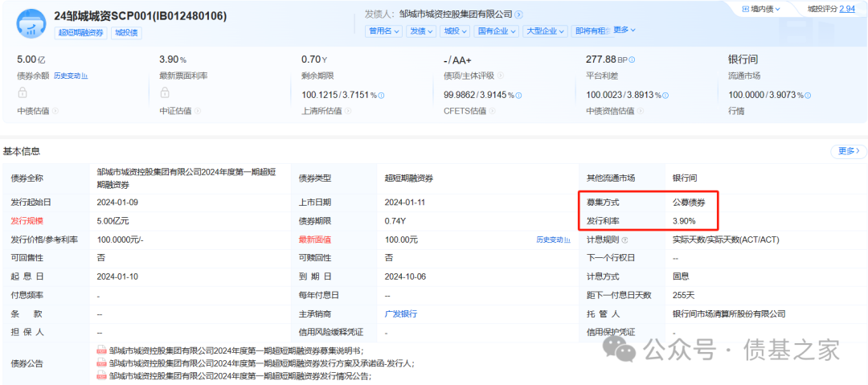Click the 0.74Y bond term value

coord(395,221)
